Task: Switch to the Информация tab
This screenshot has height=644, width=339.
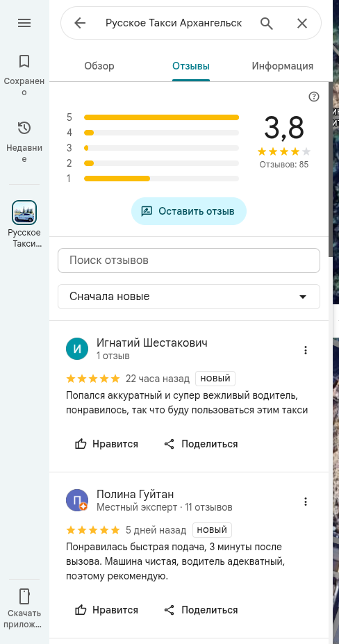Action: tap(283, 66)
